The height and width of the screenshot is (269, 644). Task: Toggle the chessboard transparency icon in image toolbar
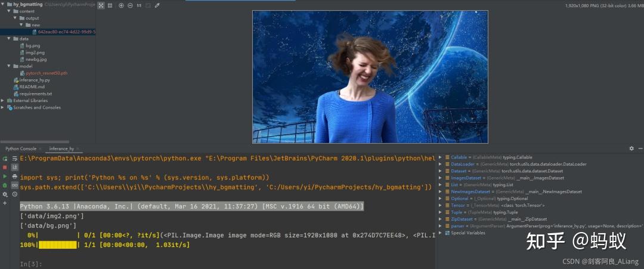(x=101, y=5)
